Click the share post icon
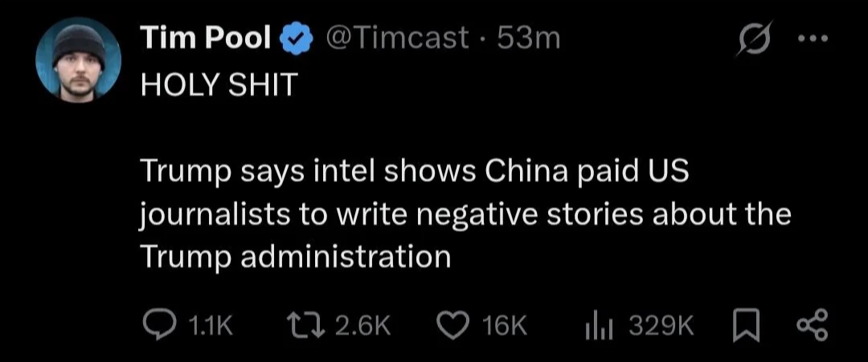Viewport: 868px width, 362px height. [x=813, y=326]
